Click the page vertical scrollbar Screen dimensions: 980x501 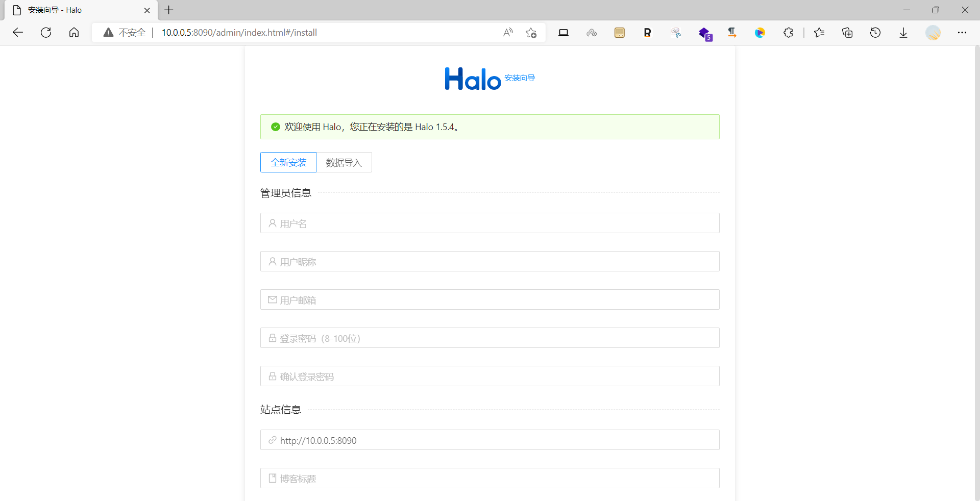click(977, 273)
